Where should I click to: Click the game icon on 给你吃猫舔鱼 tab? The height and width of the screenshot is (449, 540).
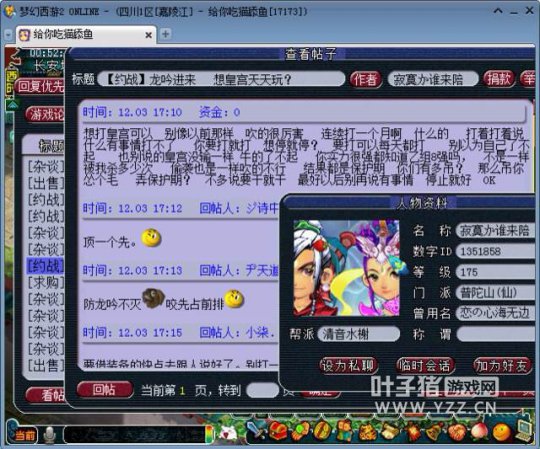[x=24, y=35]
